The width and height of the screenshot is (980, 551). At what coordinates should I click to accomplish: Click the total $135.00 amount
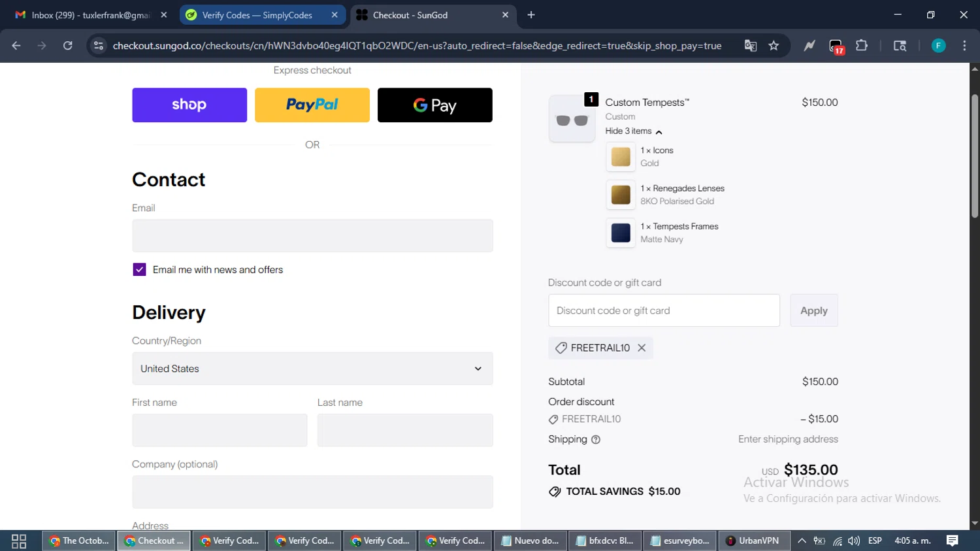[x=811, y=470]
